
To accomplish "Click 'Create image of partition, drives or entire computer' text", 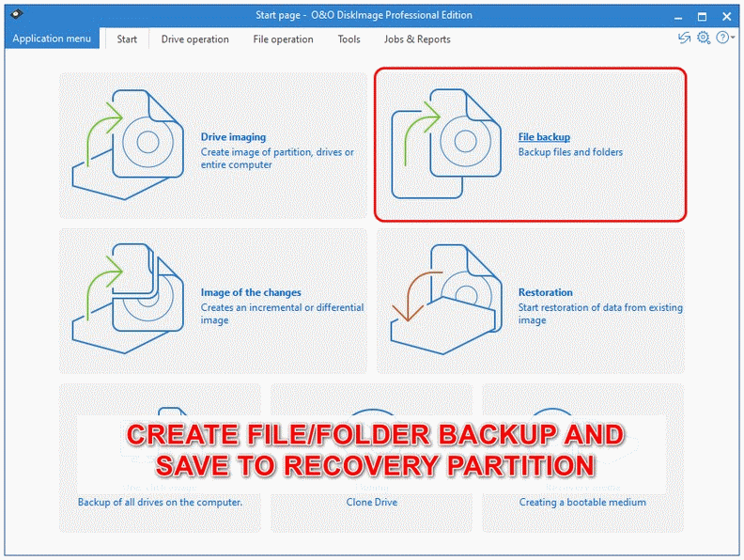I will click(277, 159).
